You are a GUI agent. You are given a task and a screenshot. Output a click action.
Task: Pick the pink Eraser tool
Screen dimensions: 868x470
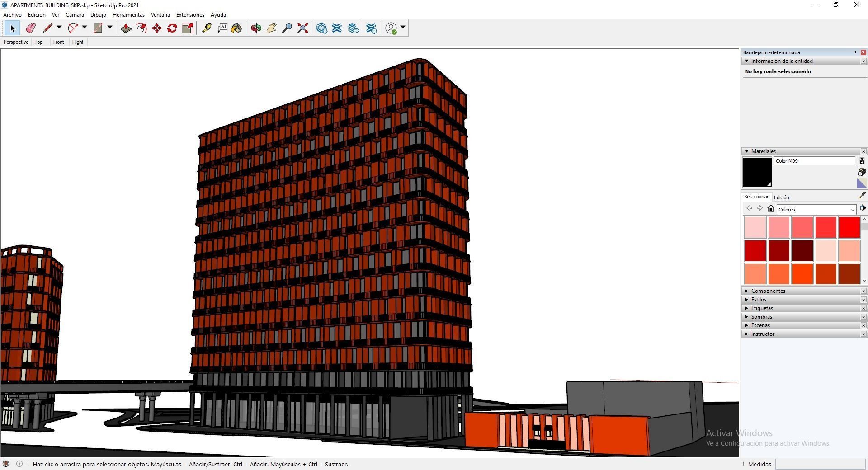coord(30,28)
